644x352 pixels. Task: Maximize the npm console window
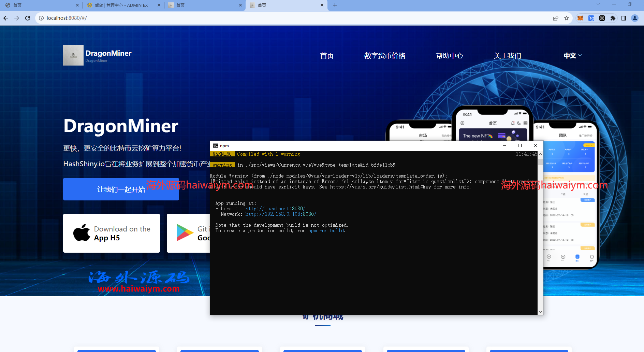tap(520, 145)
